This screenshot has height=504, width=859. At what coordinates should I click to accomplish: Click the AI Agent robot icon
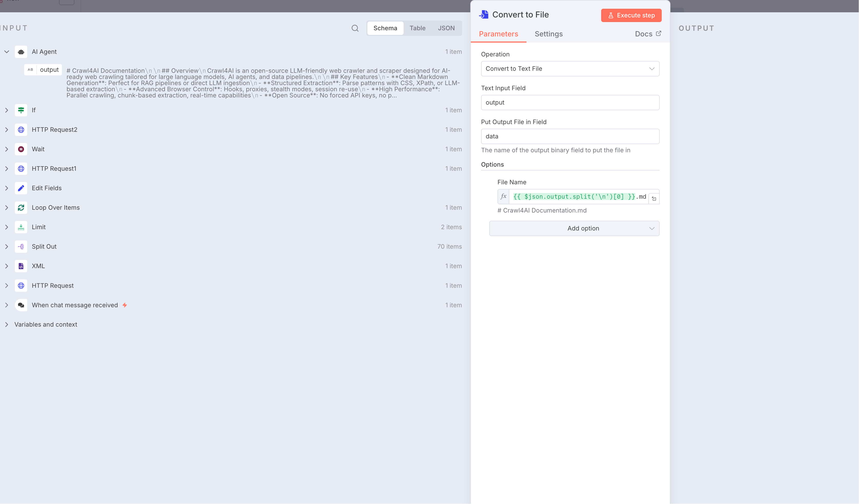[x=21, y=52]
